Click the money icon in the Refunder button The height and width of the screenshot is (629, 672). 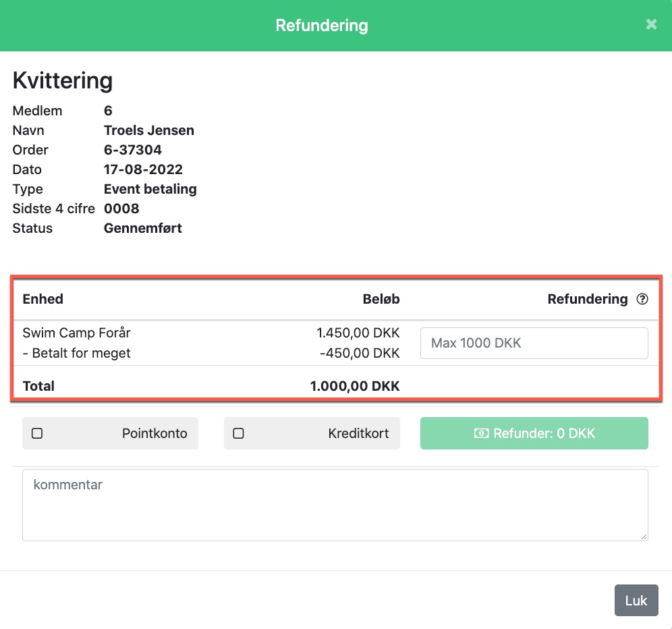481,433
